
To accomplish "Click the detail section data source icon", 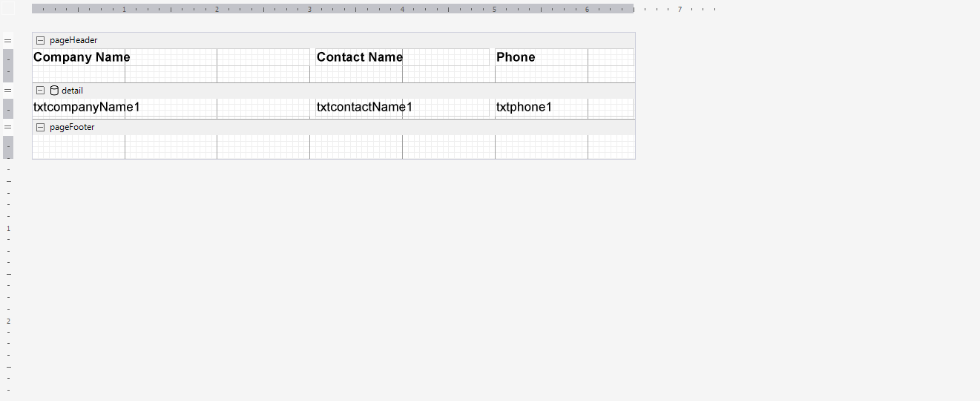I will point(54,91).
